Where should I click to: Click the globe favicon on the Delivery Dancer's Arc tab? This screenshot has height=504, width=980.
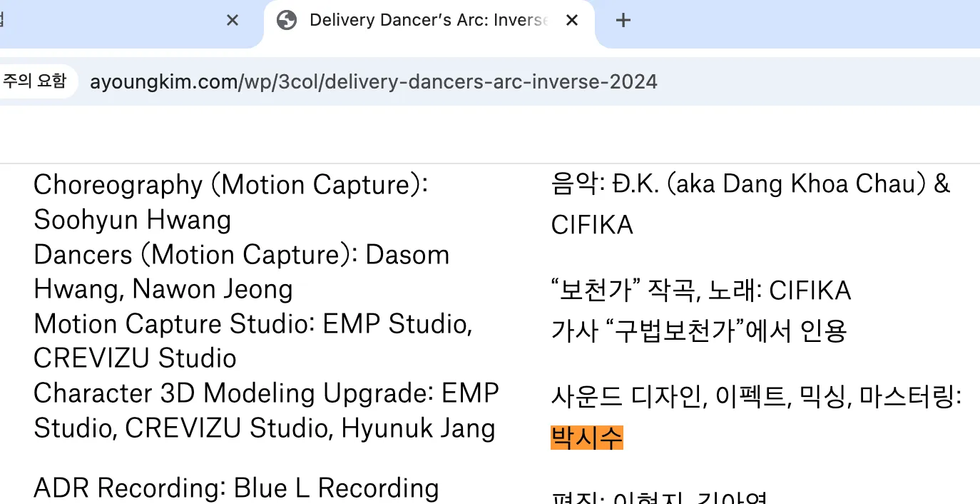click(287, 21)
